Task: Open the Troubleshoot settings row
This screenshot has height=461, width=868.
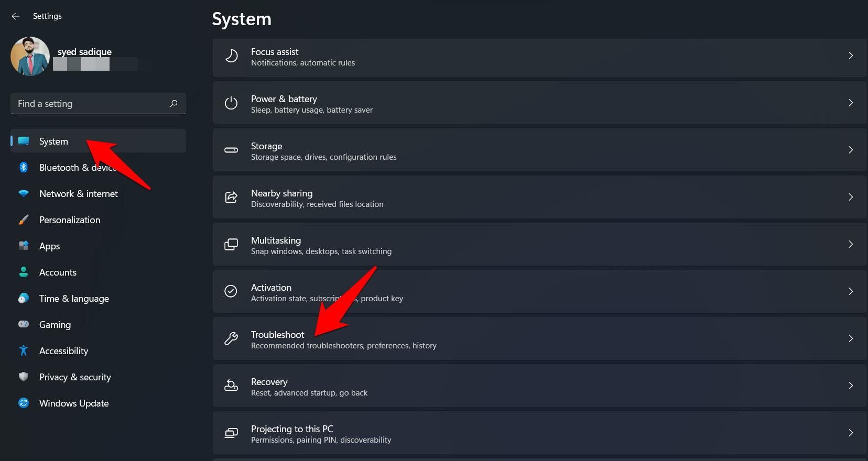Action: (x=524, y=339)
